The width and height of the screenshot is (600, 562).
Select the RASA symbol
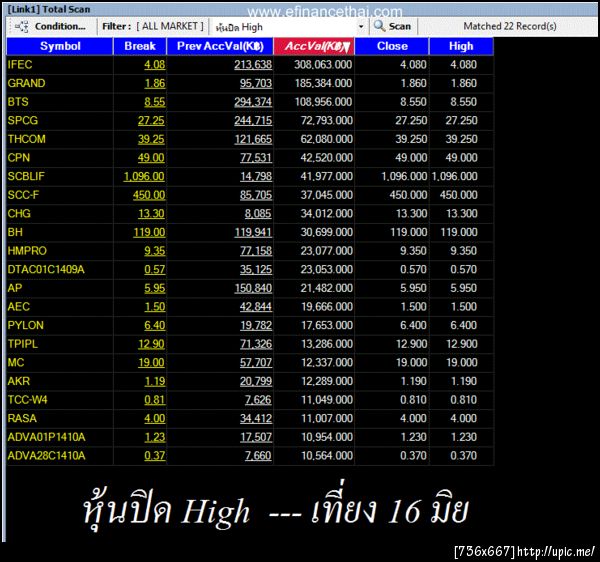(22, 418)
